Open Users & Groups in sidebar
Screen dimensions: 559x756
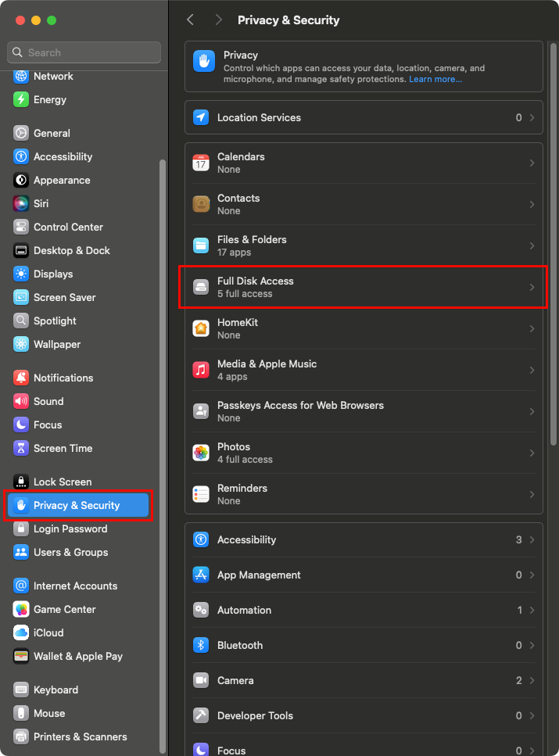pyautogui.click(x=70, y=552)
